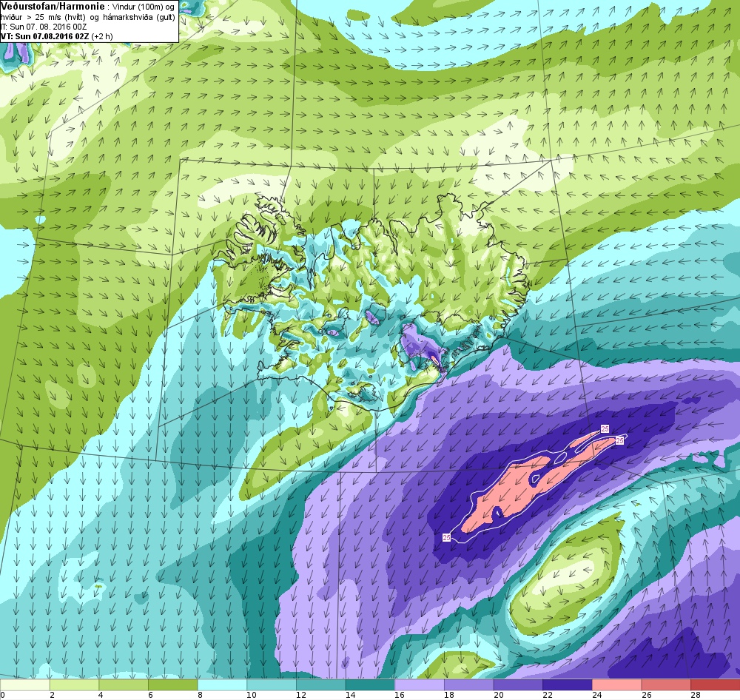
Task: Click the legend value "4"
Action: (x=101, y=695)
